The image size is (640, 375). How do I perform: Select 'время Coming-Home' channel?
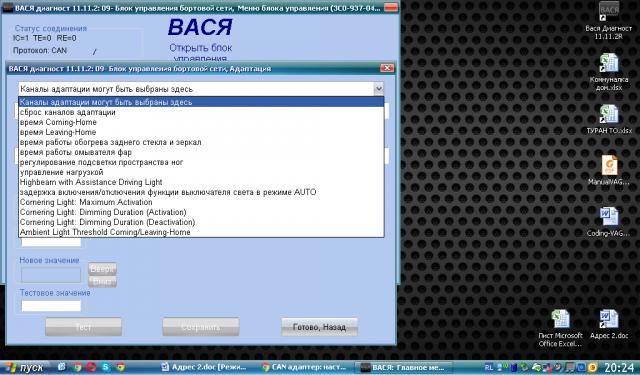coord(201,122)
